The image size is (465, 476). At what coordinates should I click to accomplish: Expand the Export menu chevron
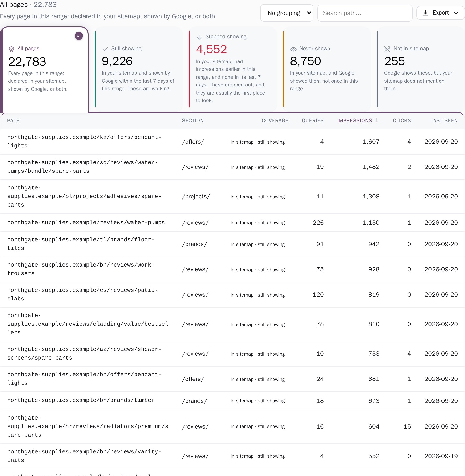(x=456, y=13)
